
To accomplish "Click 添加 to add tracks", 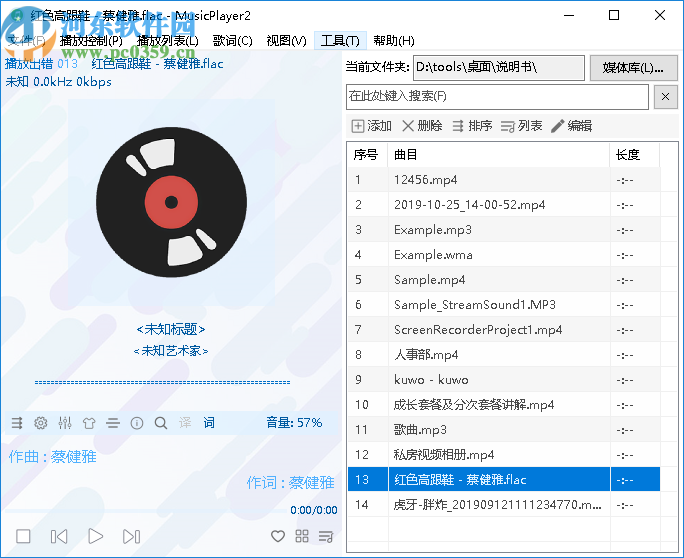I will (372, 126).
